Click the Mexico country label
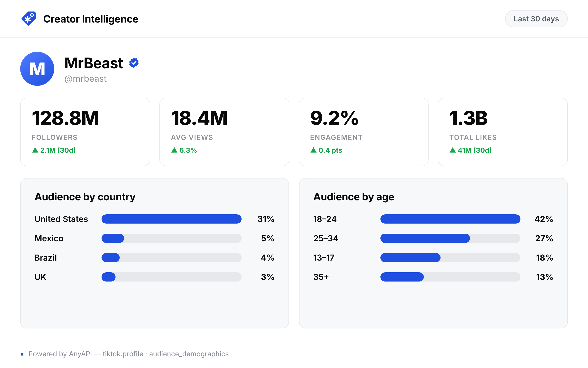Viewport: 588px width, 368px height. point(49,238)
